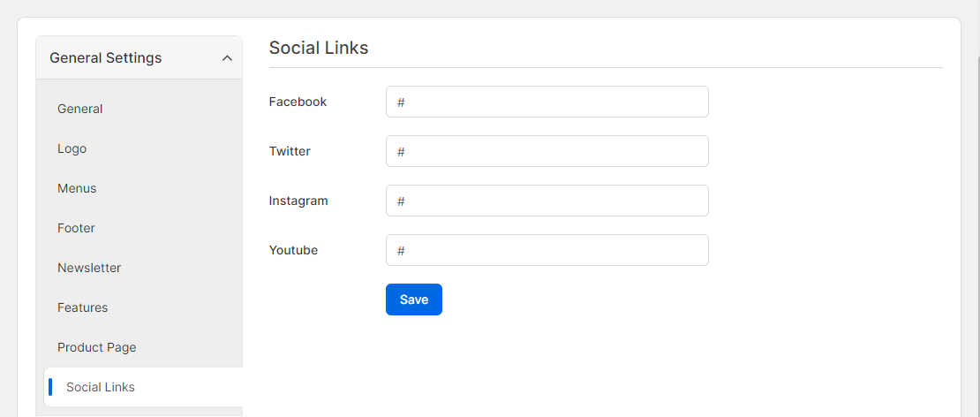
Task: Click the Facebook field label
Action: (x=298, y=102)
